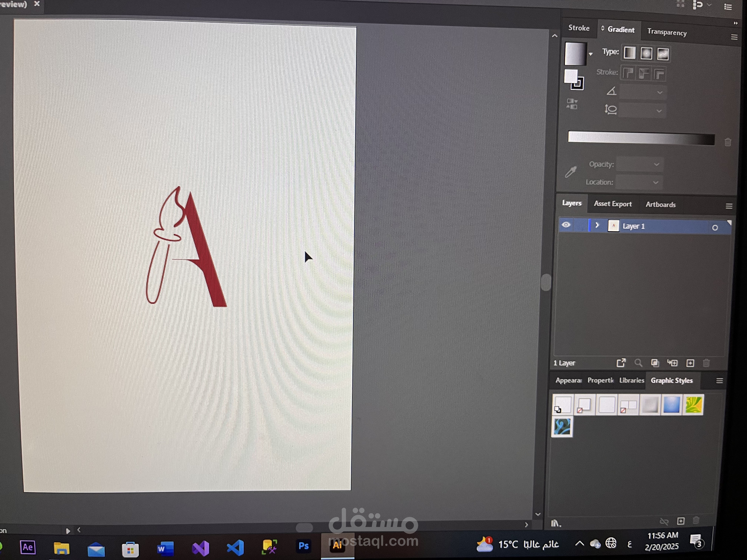
Task: Click Create New Layer icon in Layers panel
Action: 690,363
